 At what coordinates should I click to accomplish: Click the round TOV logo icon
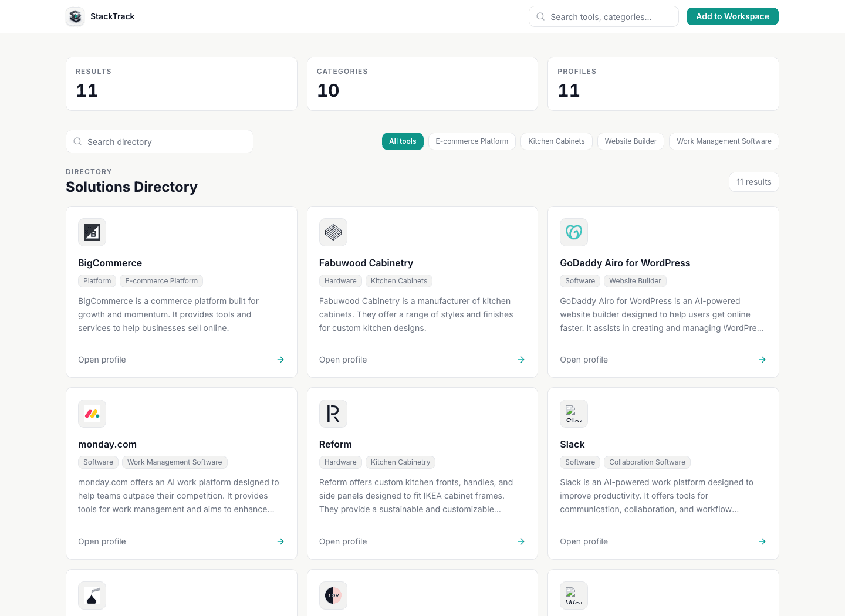[333, 595]
